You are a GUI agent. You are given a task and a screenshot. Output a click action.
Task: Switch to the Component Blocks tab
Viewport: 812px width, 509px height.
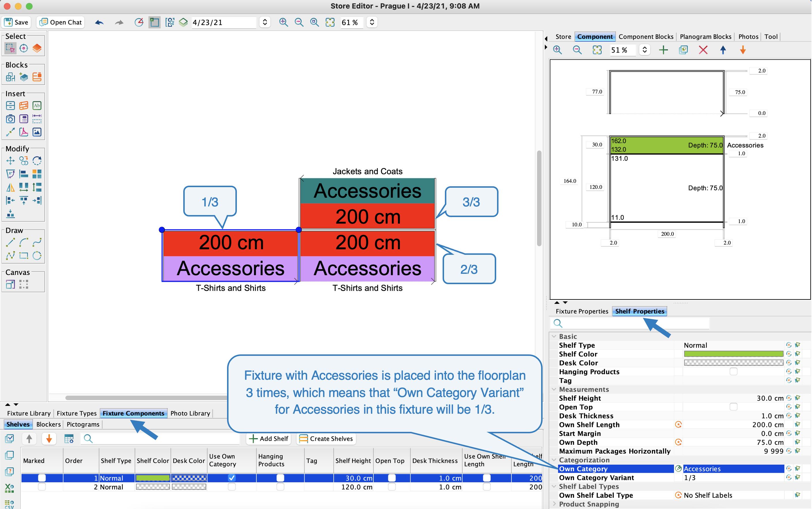[x=645, y=36]
